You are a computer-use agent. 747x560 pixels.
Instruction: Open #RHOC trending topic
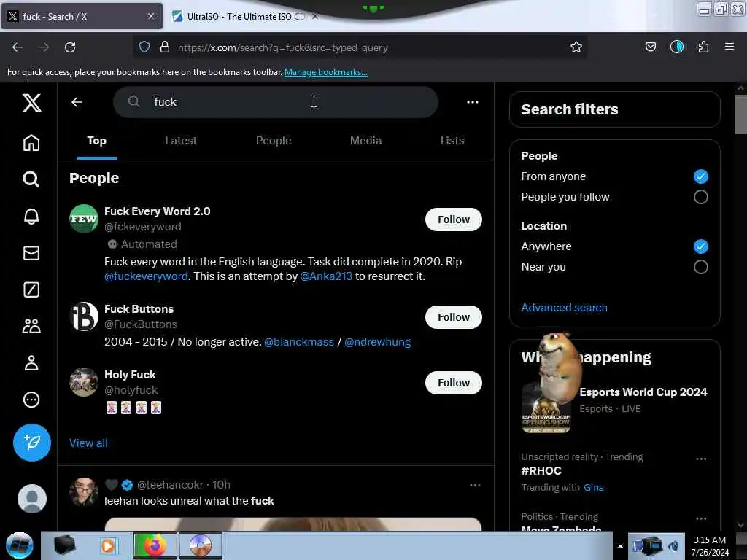(x=541, y=471)
